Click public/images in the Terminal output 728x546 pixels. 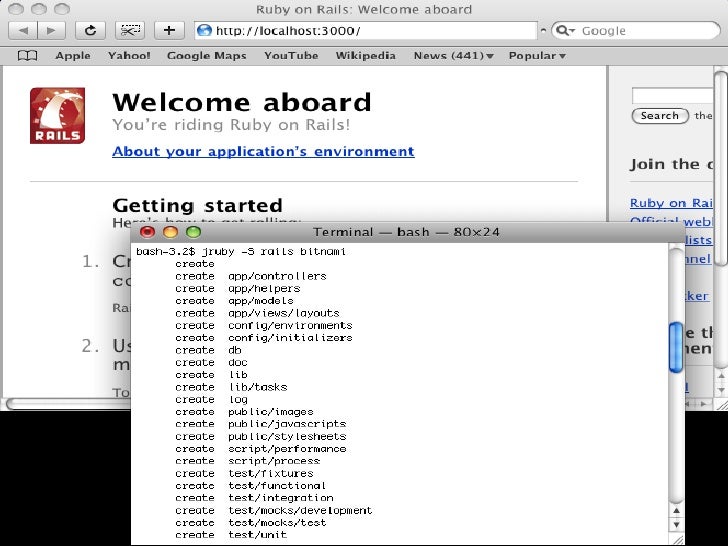pos(271,412)
